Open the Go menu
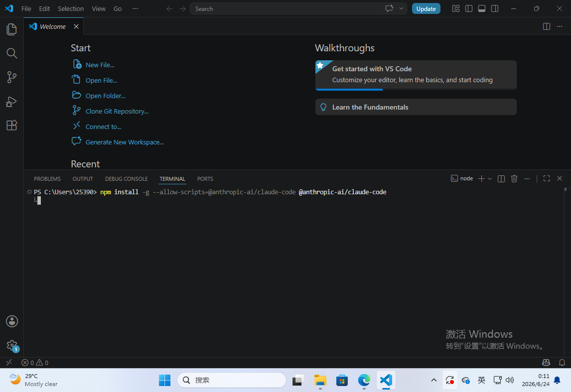Viewport: 571px width, 392px height. point(117,8)
